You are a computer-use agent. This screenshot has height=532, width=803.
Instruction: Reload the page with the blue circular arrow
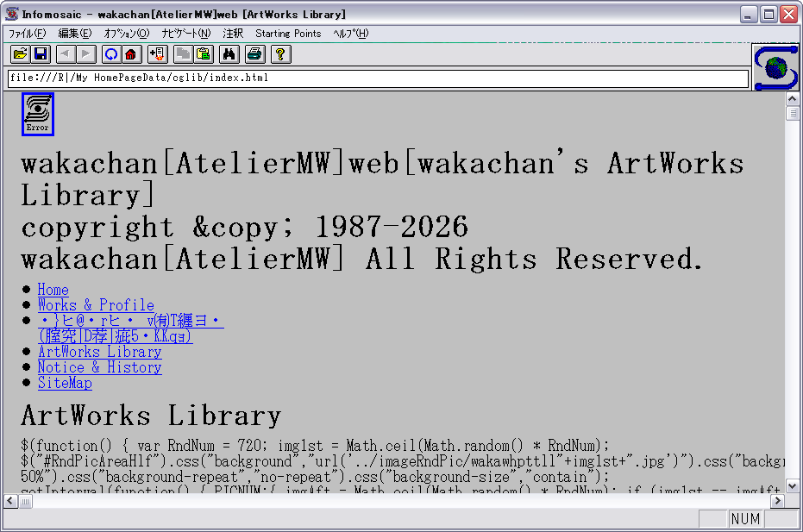coord(111,54)
